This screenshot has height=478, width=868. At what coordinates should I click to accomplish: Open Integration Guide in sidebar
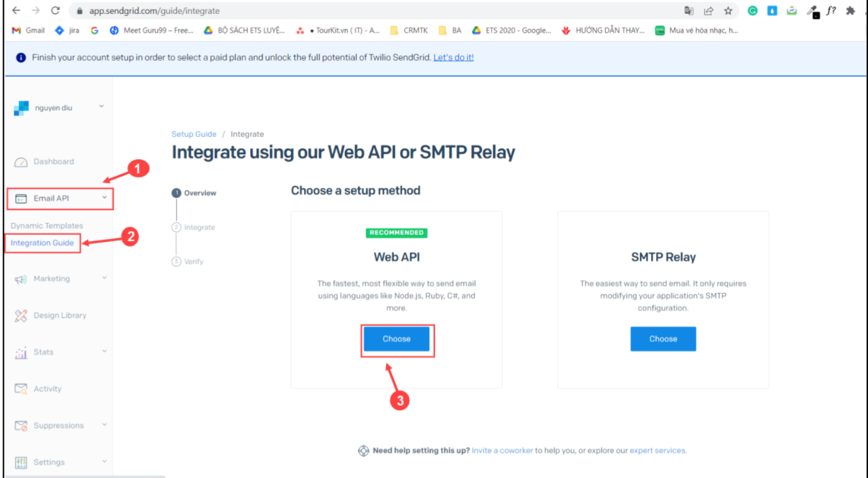point(42,243)
